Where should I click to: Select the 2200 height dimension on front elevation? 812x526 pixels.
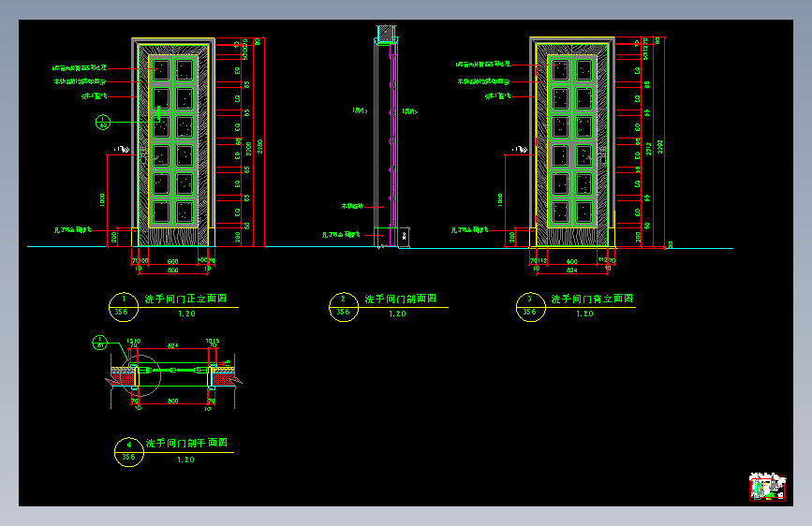248,149
